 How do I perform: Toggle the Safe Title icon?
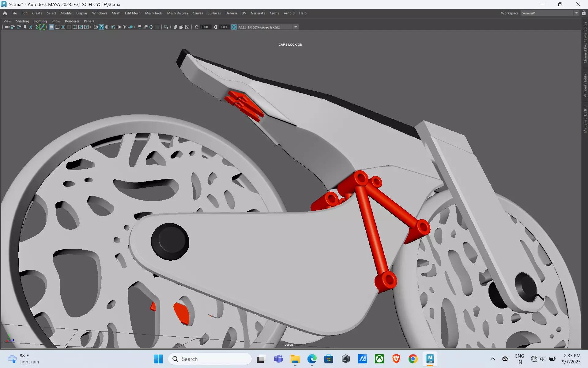coord(86,27)
